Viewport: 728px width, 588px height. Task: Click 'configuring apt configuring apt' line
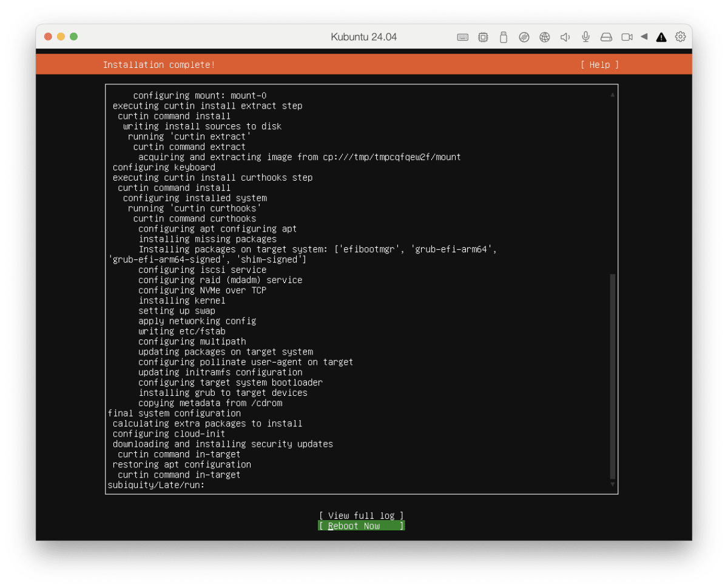point(218,229)
